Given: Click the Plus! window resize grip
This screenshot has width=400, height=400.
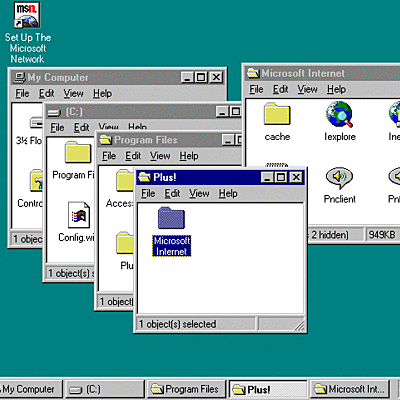Looking at the screenshot, I should click(300, 325).
